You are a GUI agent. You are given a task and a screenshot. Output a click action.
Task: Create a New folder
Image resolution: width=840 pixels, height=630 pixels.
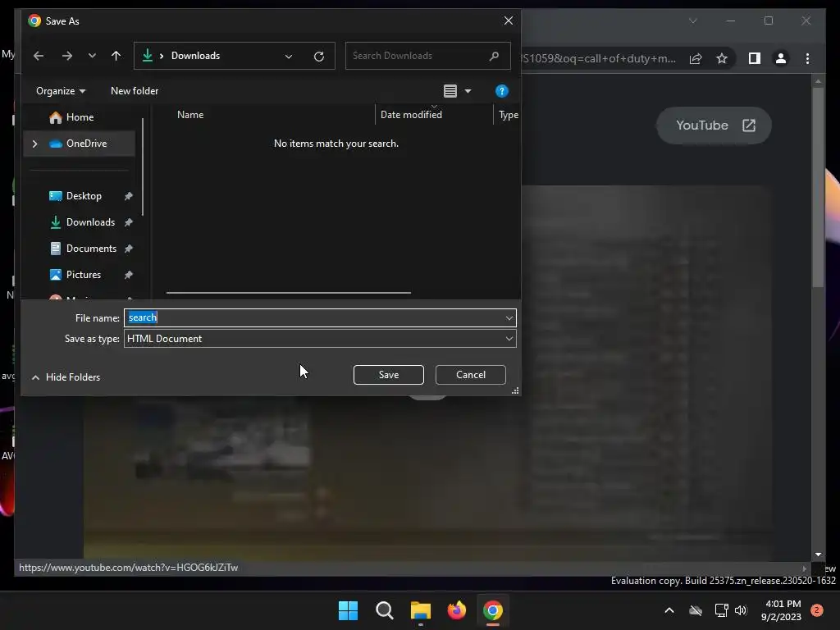pos(135,91)
